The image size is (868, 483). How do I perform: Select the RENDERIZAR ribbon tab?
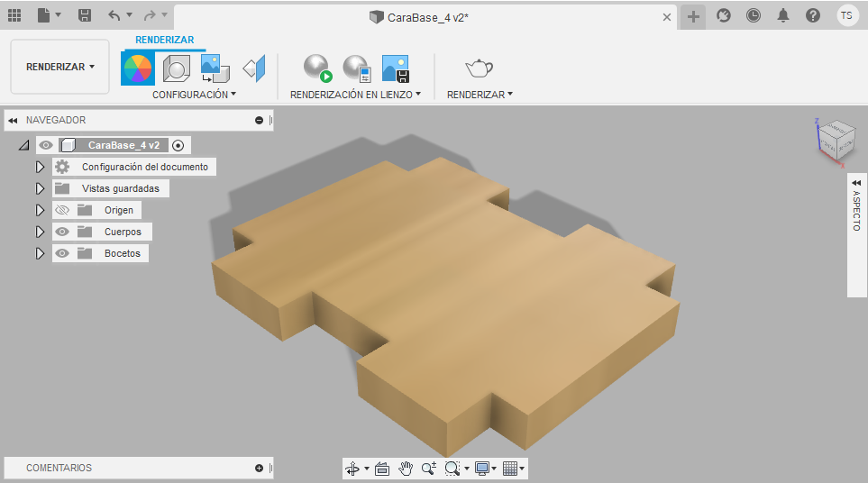164,40
